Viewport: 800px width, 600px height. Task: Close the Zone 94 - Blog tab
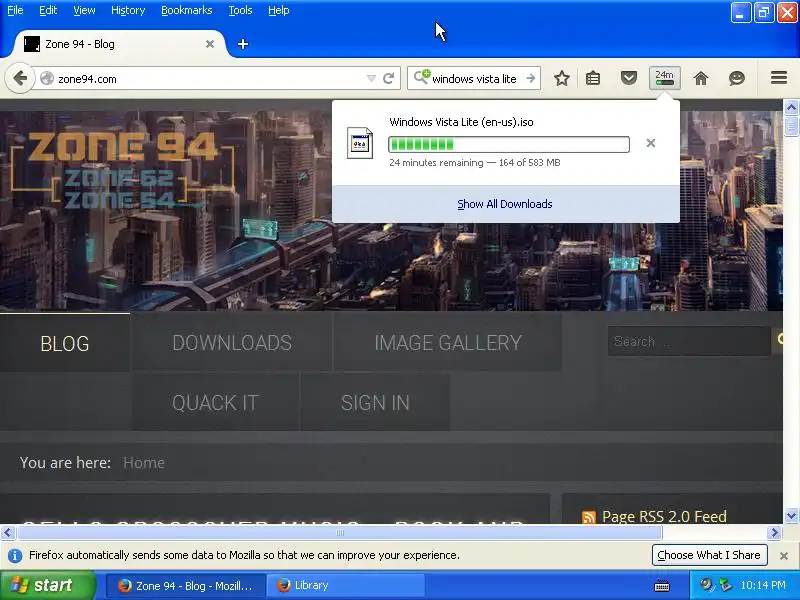(210, 44)
